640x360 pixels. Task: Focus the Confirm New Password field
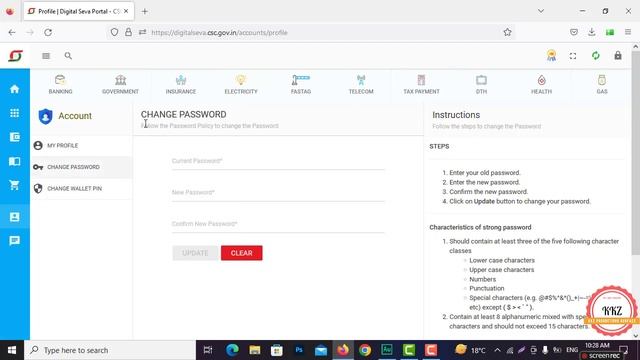click(278, 224)
